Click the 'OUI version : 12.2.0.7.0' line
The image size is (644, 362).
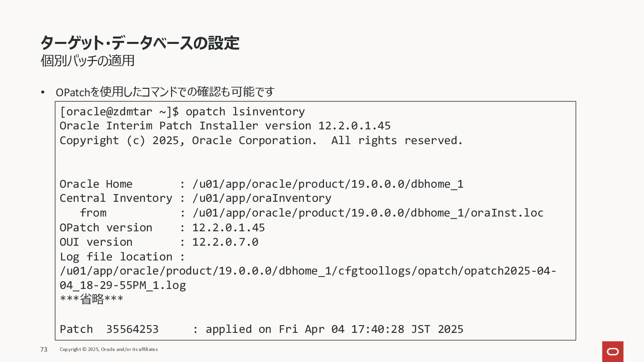(159, 242)
